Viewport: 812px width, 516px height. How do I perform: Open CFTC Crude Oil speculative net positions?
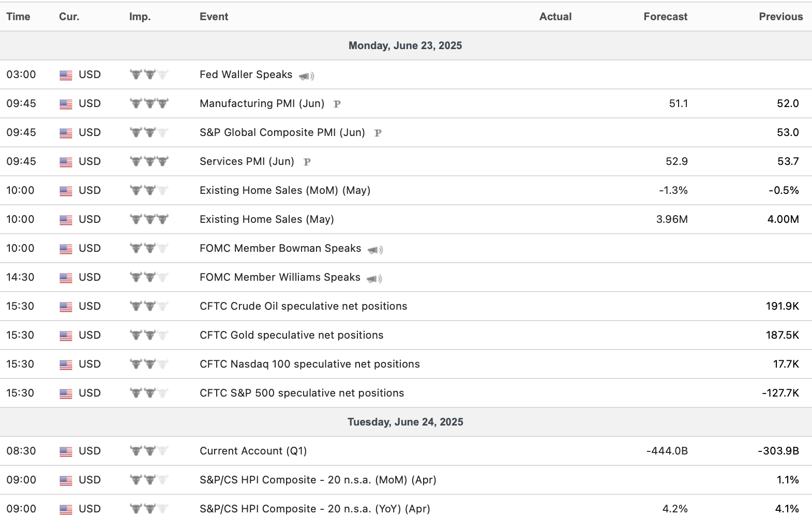coord(303,306)
